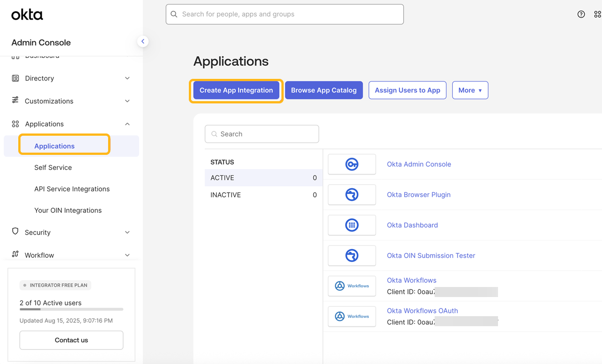The height and width of the screenshot is (364, 602).
Task: Filter apps by INACTIVE status
Action: (263, 195)
